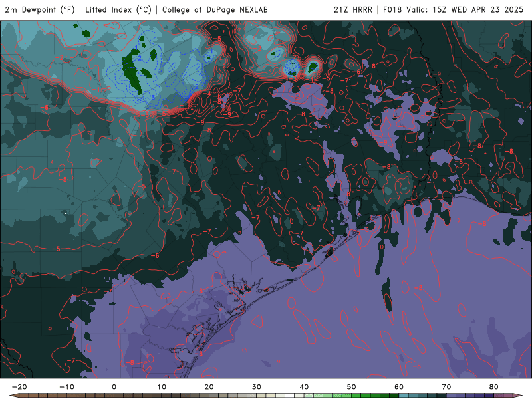
Task: Click the 70 label on the color scale
Action: pos(446,387)
